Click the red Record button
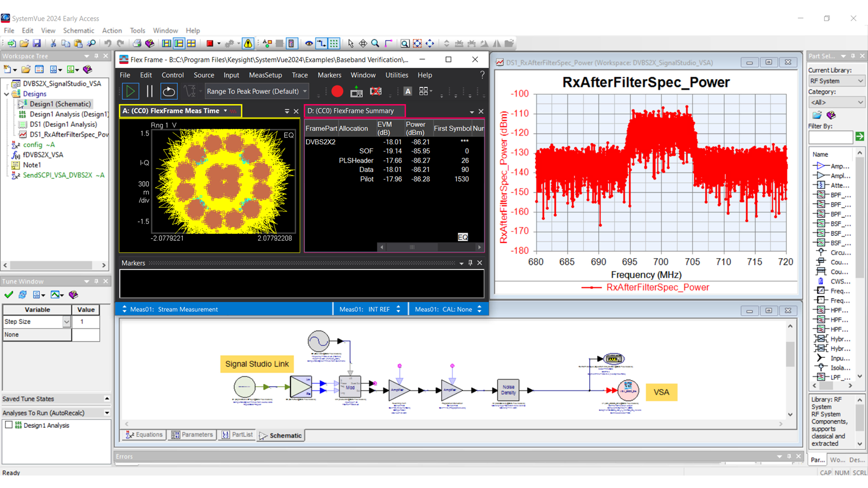Image resolution: width=868 pixels, height=488 pixels. (337, 91)
